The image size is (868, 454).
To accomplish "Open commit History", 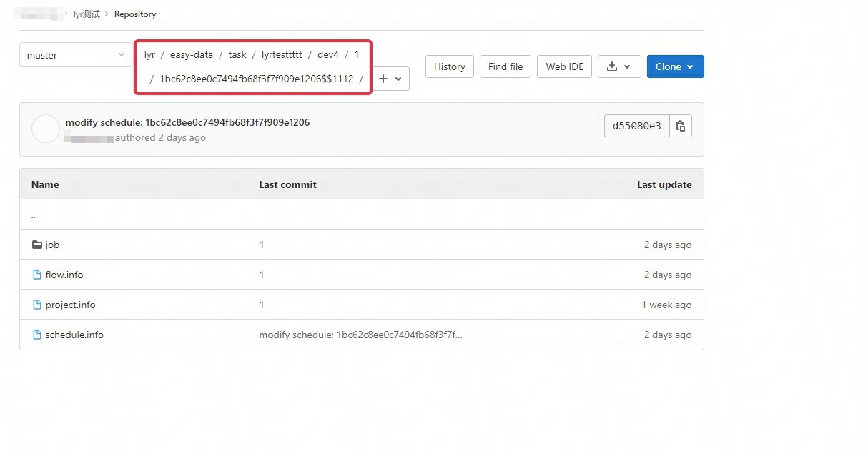I will click(449, 66).
